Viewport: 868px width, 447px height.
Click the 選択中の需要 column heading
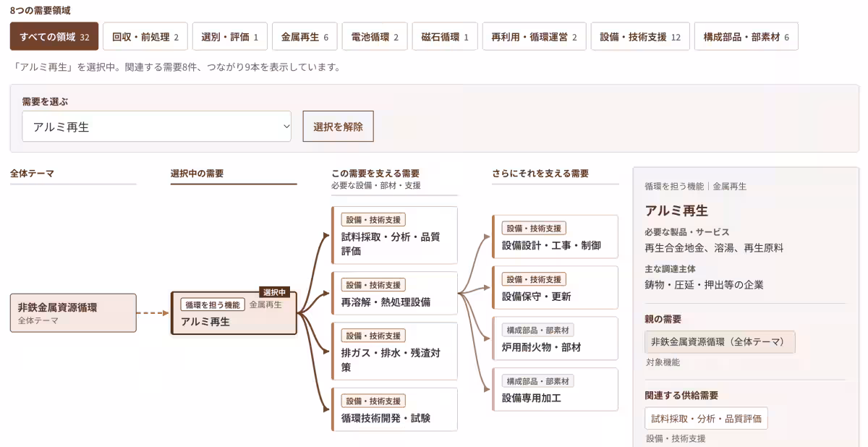(x=197, y=174)
